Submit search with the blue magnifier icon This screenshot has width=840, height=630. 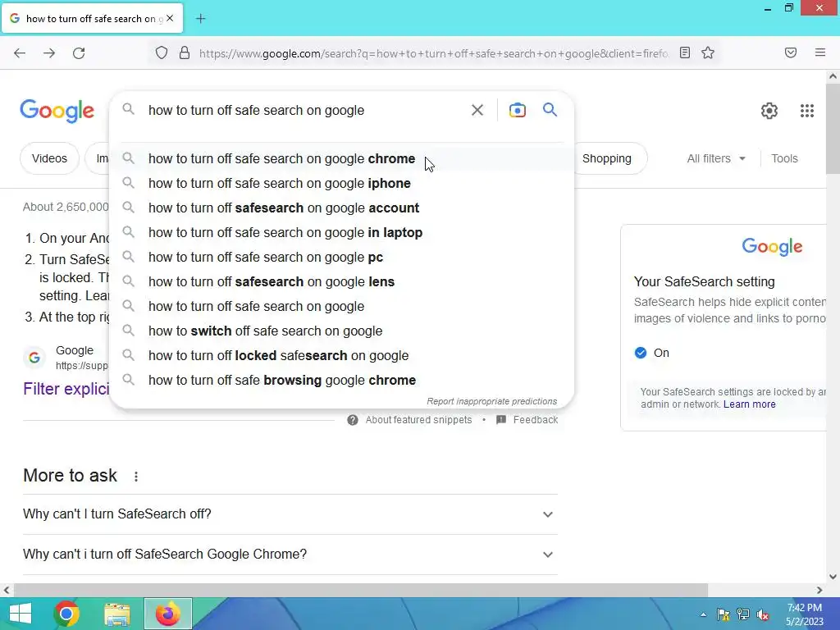[x=550, y=110]
